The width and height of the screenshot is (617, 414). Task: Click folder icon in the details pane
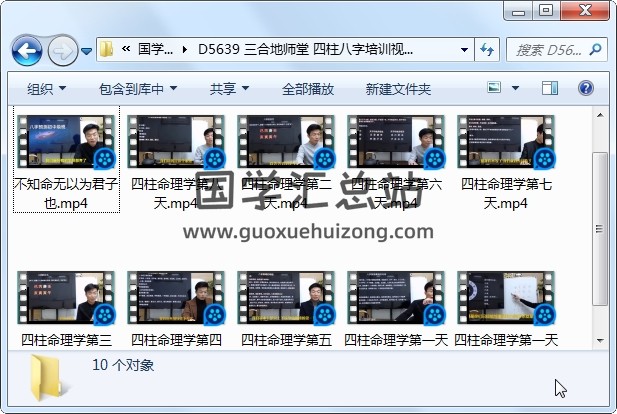[x=49, y=375]
